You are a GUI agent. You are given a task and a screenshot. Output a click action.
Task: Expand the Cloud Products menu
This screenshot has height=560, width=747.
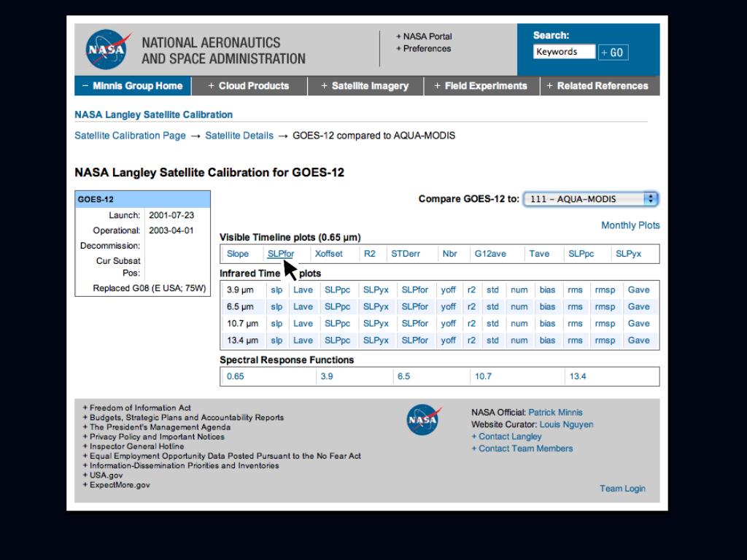[249, 86]
